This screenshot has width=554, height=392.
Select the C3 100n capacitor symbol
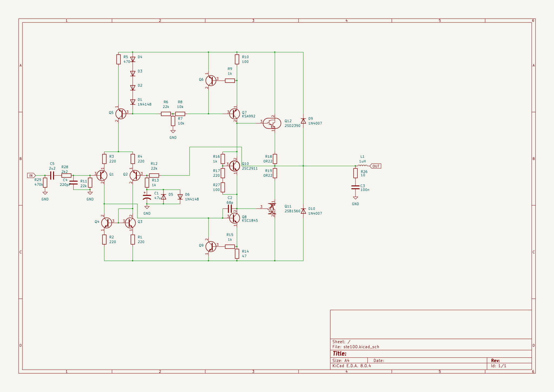click(x=355, y=187)
